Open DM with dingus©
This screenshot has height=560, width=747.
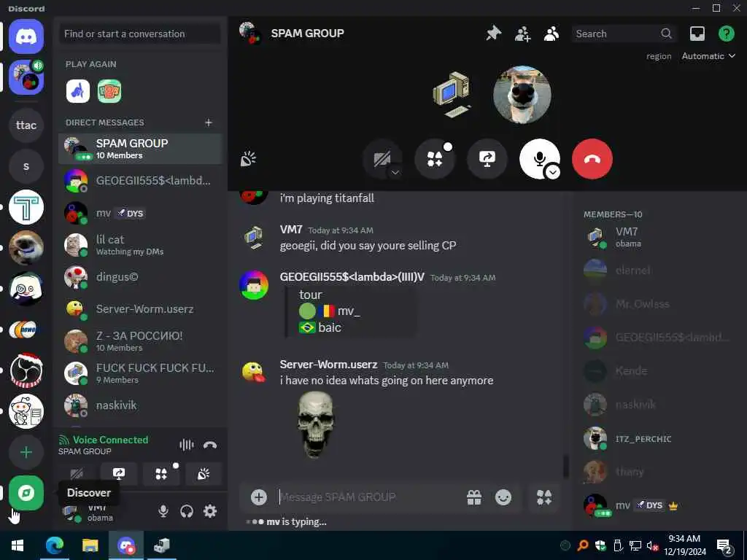(140, 277)
